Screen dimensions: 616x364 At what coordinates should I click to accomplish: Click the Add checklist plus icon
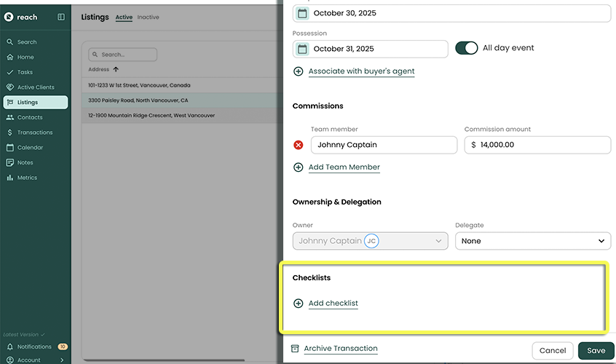[299, 304]
